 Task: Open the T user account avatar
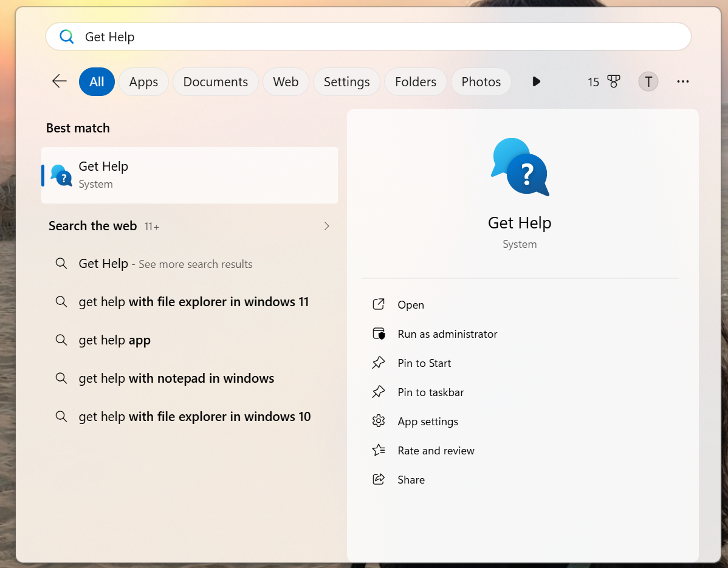(648, 81)
